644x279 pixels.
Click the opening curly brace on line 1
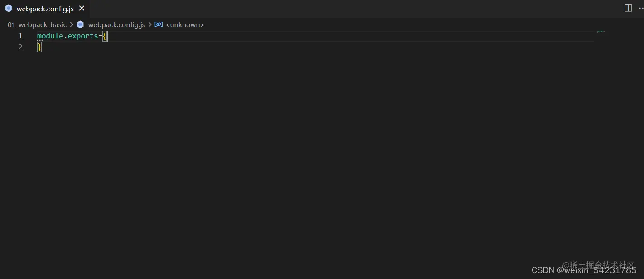pos(105,36)
